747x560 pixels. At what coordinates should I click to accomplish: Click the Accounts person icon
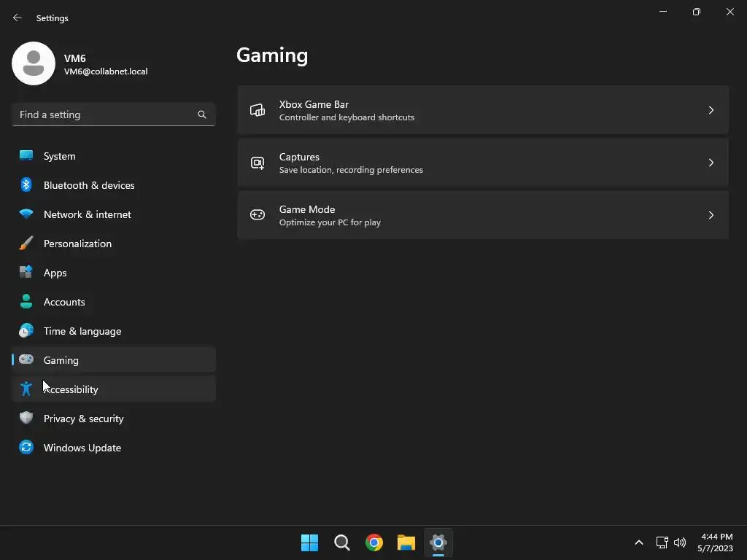point(26,301)
